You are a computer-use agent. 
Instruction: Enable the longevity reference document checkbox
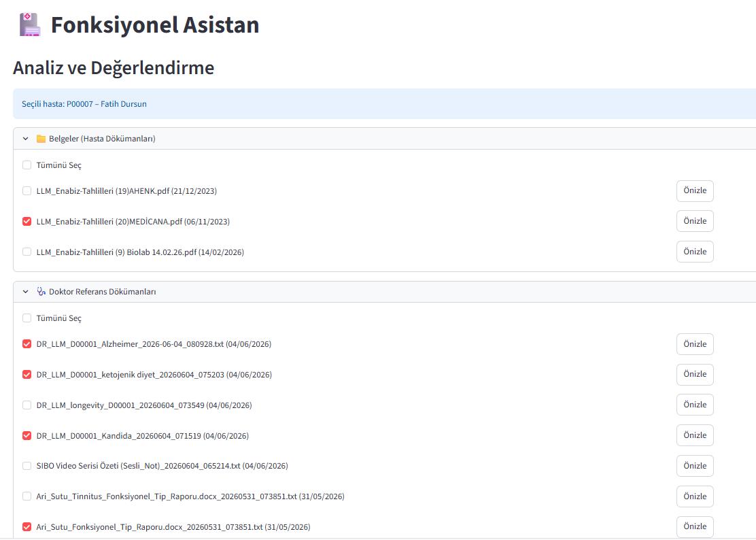[27, 405]
